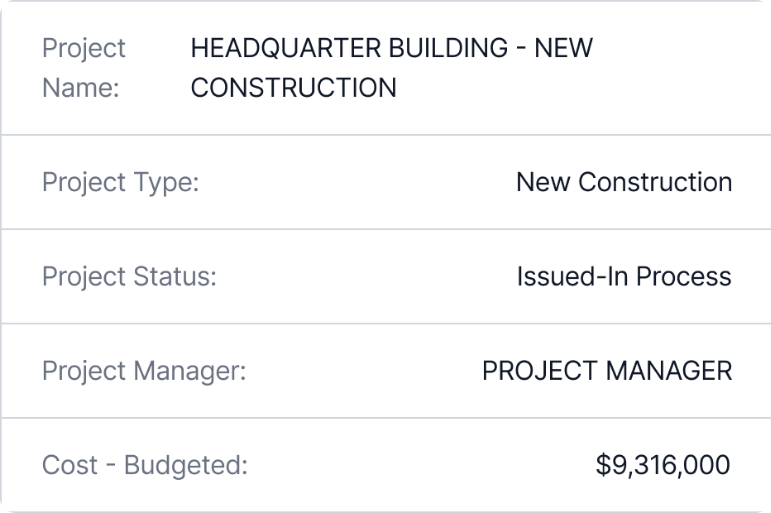Click the "Project Manager:" label
The height and width of the screenshot is (513, 771).
pos(144,371)
